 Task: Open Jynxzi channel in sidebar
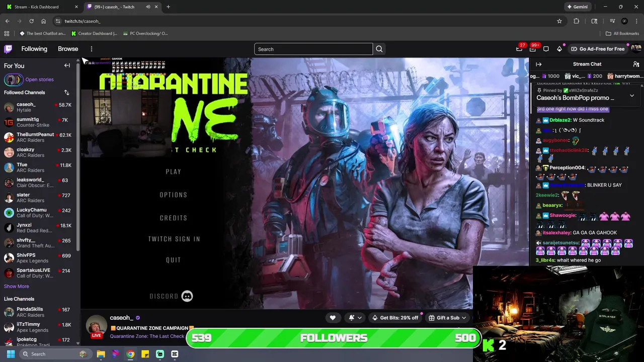[x=38, y=228]
